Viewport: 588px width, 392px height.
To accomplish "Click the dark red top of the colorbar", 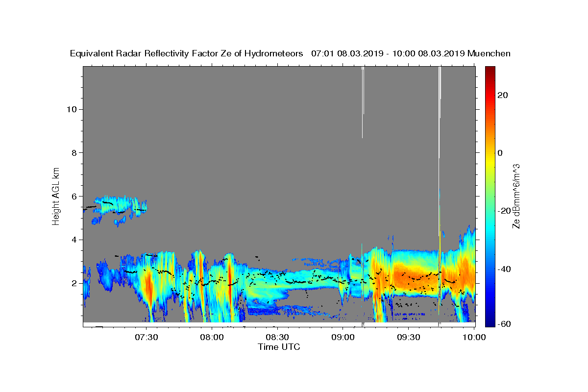I will pos(490,69).
